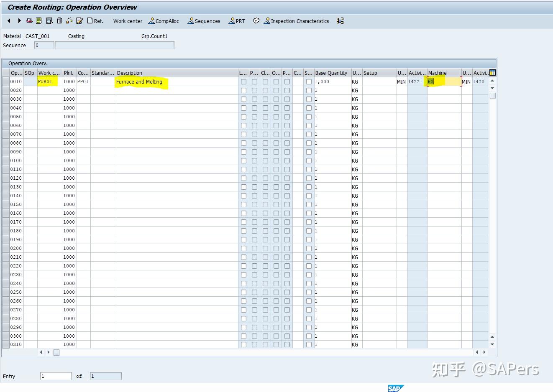Select the Renumber operations icon
Screen dimensions: 553x392
point(69,20)
